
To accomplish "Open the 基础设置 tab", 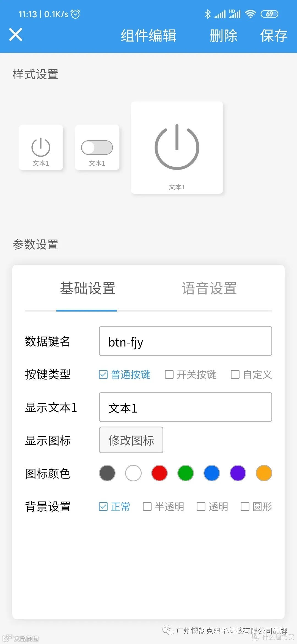I will [88, 288].
